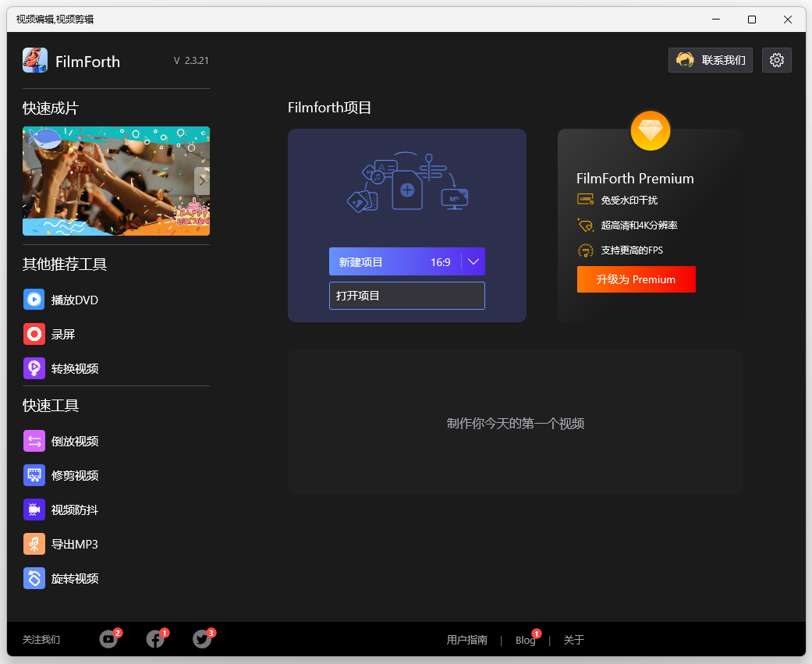Select the 导出MP3 quick tool label
Screen dimensions: 812x664
[x=75, y=544]
